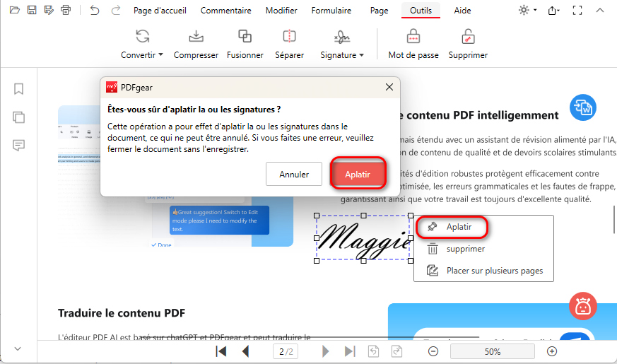Save document with floppy disk icon
The width and height of the screenshot is (617, 364).
pos(32,10)
